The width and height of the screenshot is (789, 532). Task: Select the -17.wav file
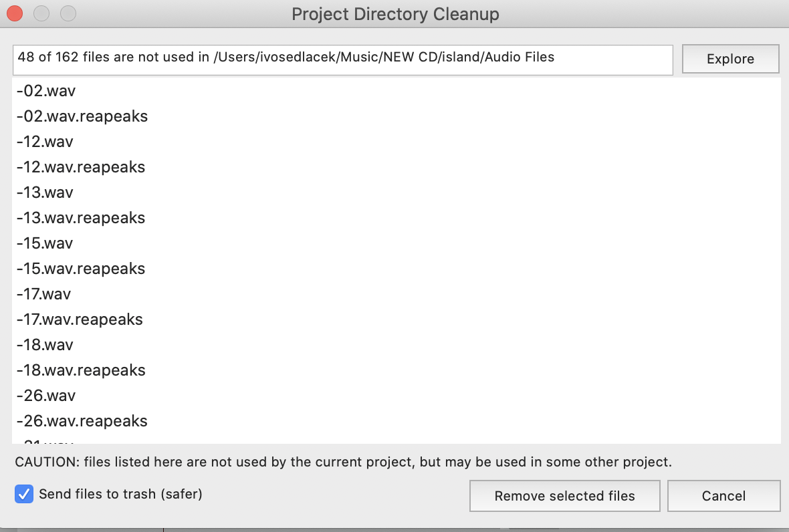click(x=44, y=294)
